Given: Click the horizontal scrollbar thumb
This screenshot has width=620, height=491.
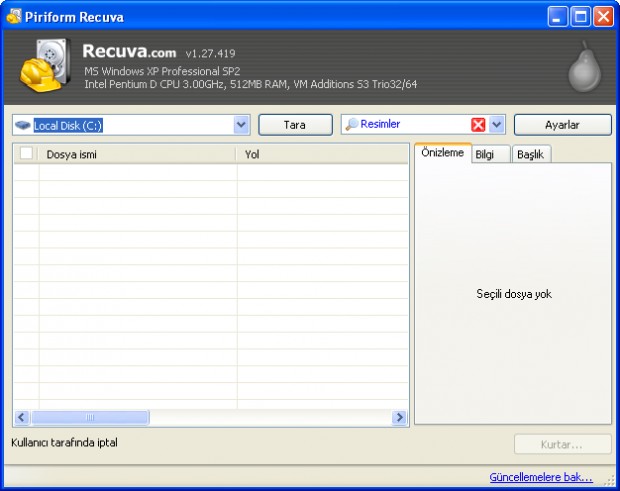Looking at the screenshot, I should click(90, 417).
